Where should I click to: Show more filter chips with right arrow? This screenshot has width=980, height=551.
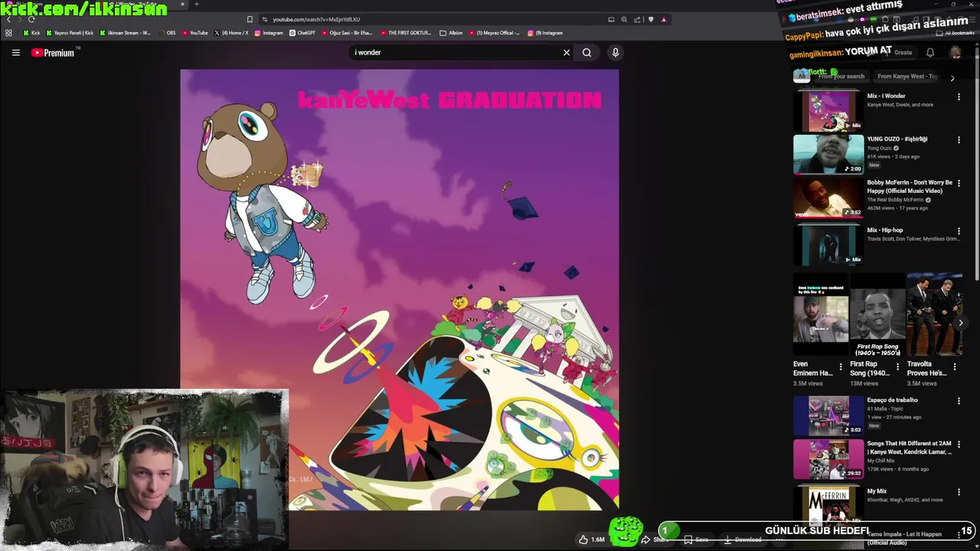tap(952, 78)
